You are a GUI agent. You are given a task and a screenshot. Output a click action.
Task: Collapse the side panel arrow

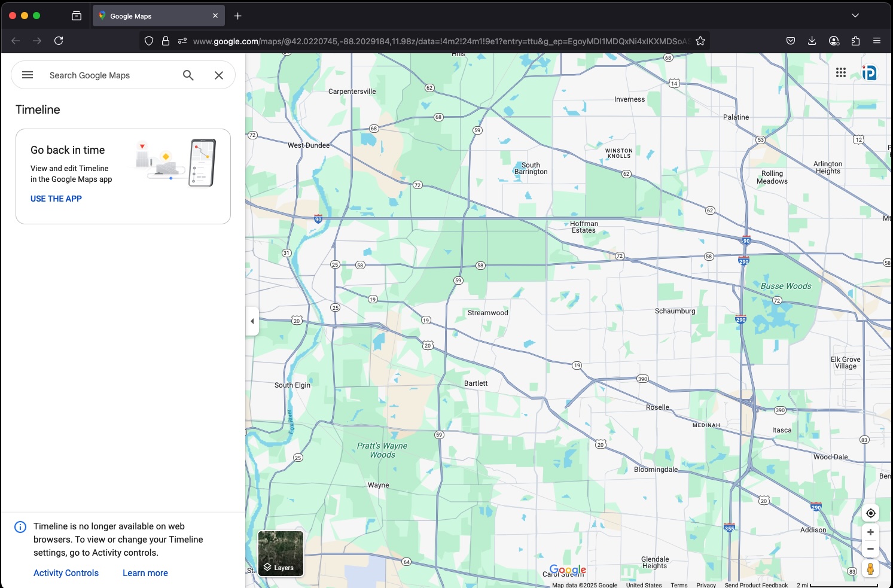[252, 321]
